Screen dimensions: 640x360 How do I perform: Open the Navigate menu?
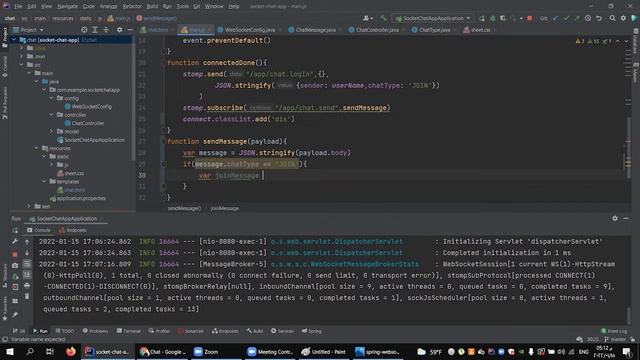tap(67, 6)
